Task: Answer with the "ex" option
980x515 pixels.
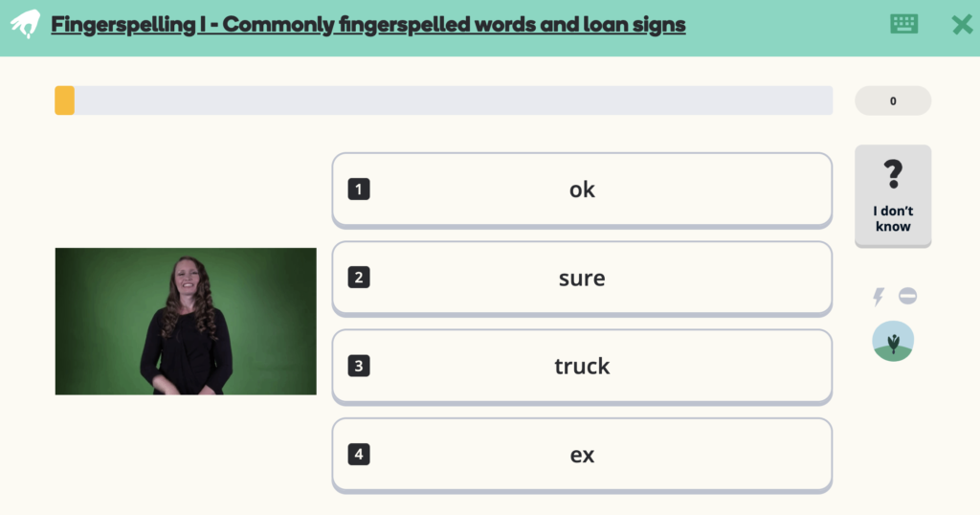Action: 582,455
